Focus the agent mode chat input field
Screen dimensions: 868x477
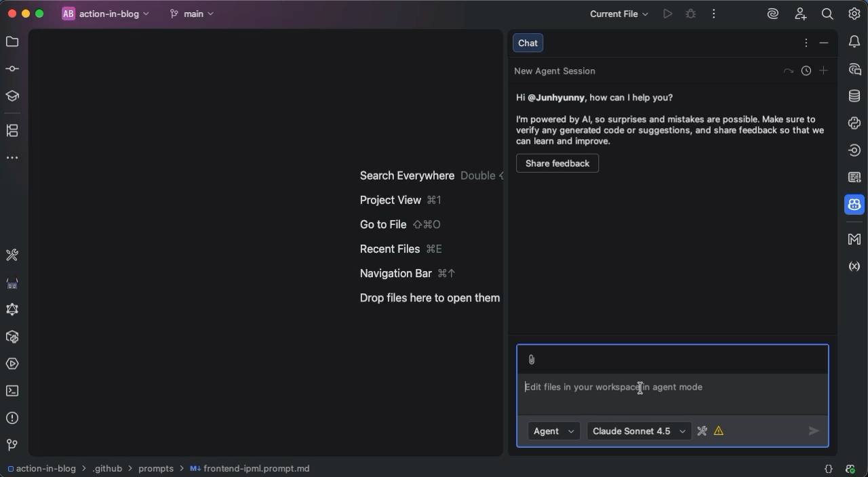coord(671,393)
